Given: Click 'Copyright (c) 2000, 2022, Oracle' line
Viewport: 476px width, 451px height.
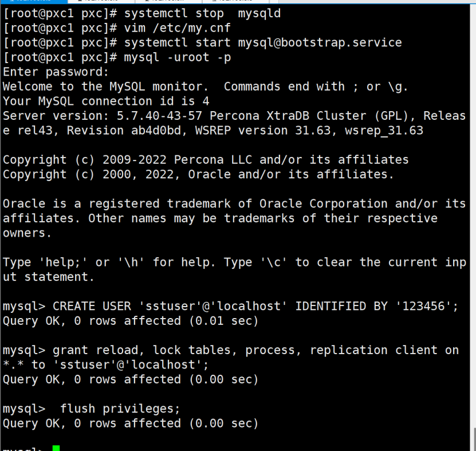Looking at the screenshot, I should coord(198,174).
